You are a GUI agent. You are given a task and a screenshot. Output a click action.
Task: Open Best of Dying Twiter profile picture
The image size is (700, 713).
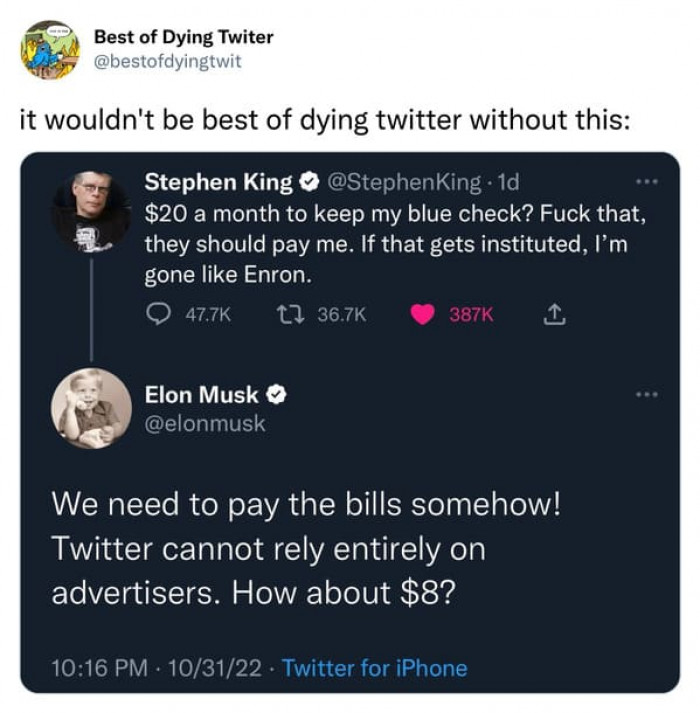click(50, 49)
